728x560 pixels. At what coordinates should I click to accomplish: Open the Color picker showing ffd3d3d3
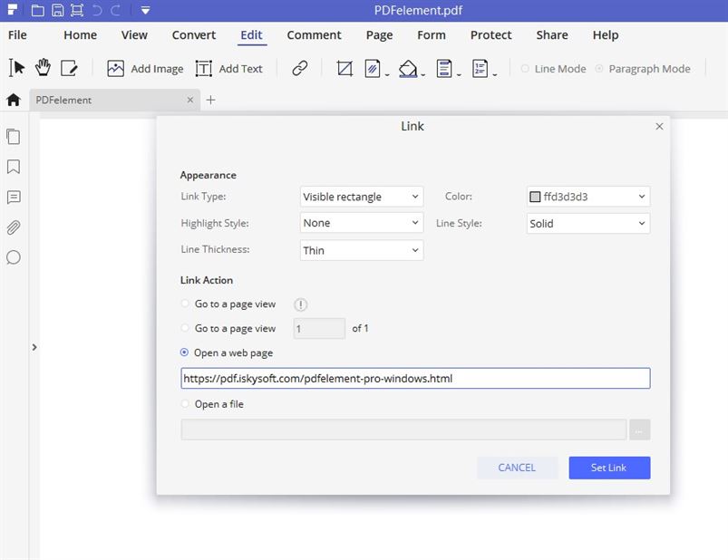tap(588, 197)
